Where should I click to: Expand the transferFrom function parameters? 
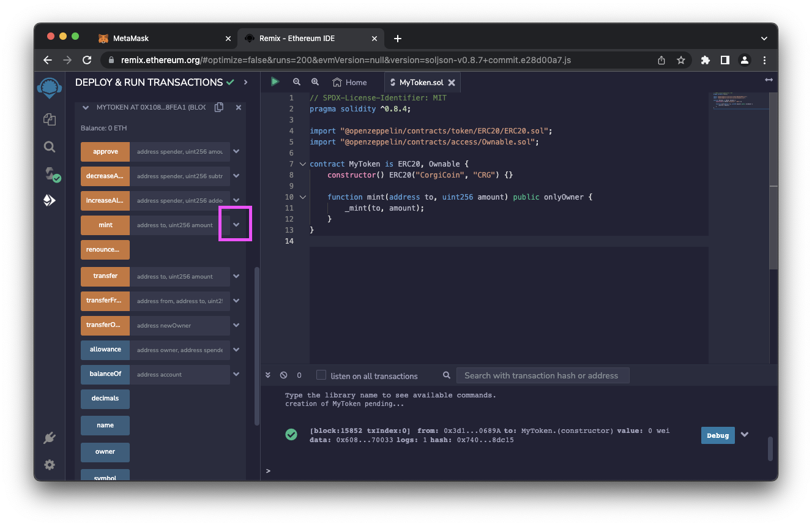pyautogui.click(x=236, y=301)
